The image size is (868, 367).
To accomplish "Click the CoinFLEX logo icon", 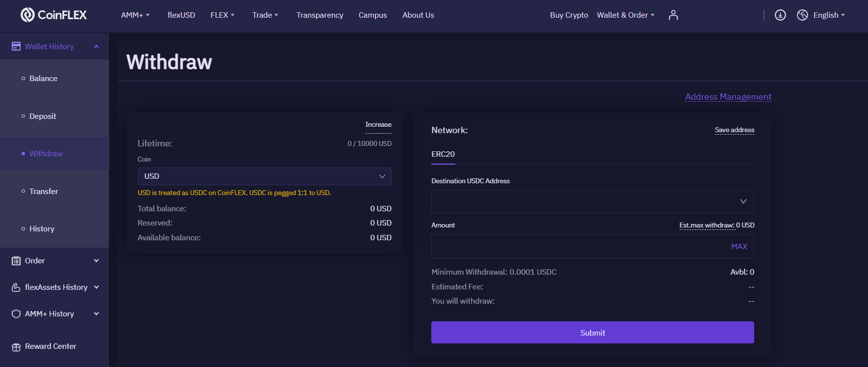I will [27, 15].
